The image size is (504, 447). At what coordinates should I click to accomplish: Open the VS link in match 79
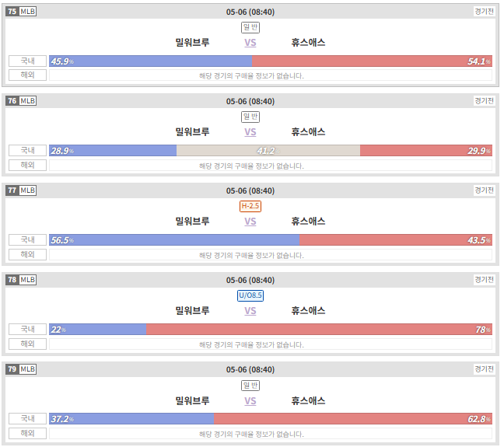click(x=250, y=400)
